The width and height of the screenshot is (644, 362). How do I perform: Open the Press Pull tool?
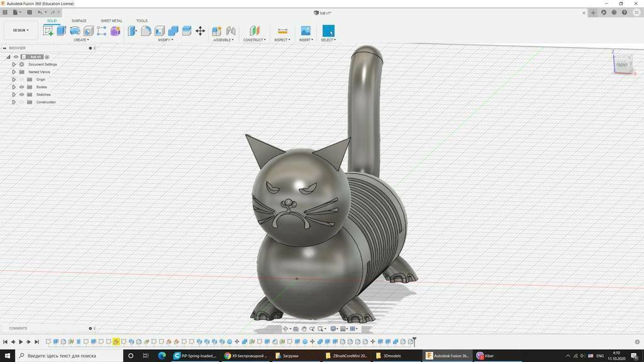[132, 30]
